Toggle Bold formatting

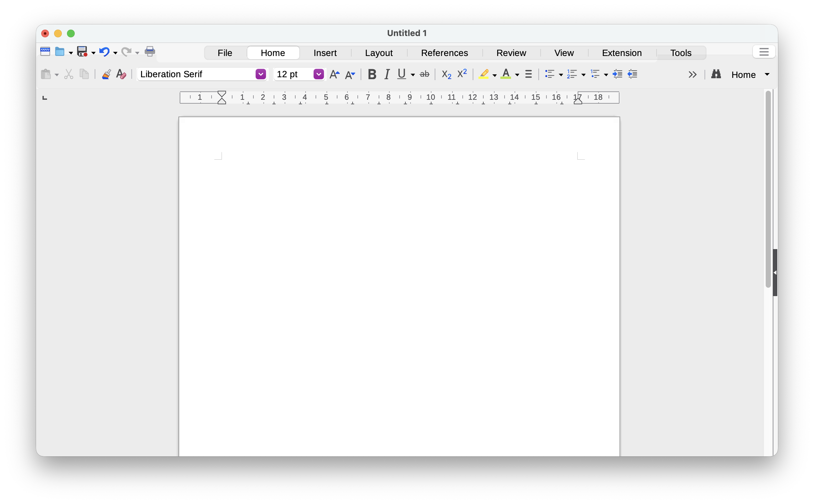coord(372,74)
